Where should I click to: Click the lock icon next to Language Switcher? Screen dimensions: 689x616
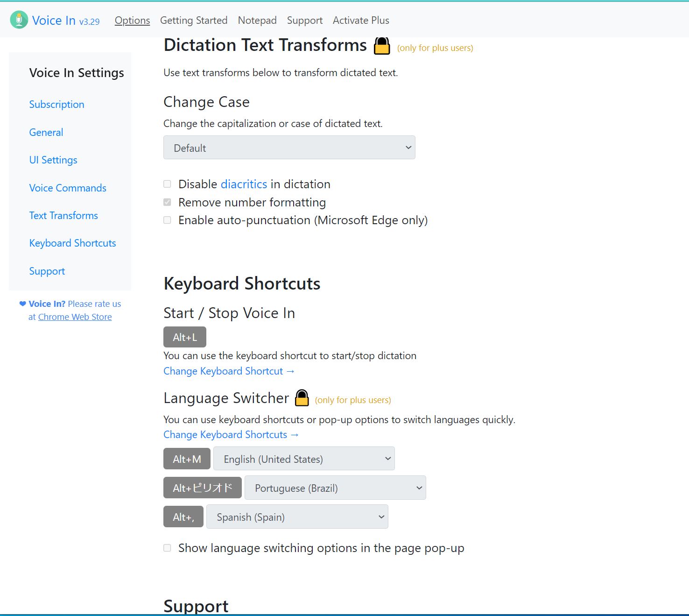click(x=302, y=398)
